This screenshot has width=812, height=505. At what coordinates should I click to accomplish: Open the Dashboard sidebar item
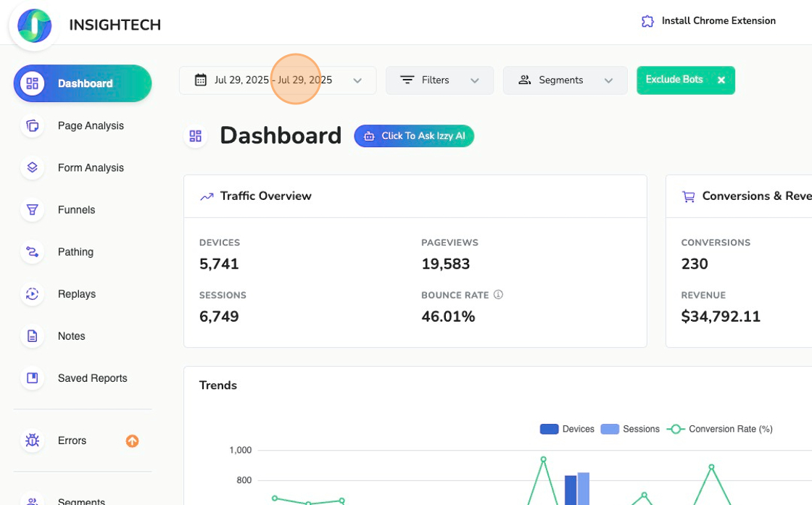[83, 83]
